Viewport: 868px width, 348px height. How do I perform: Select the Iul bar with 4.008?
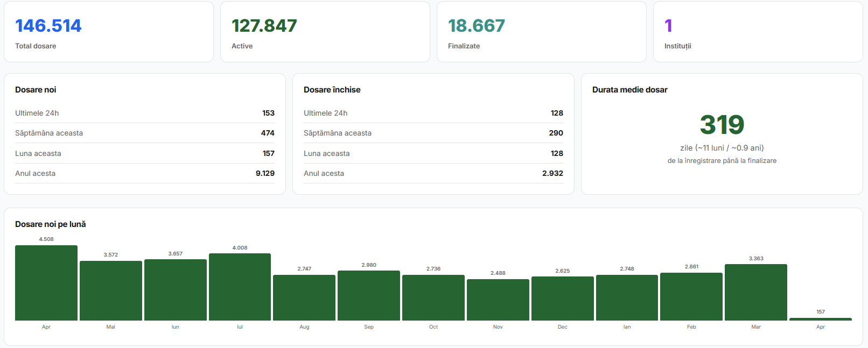(x=240, y=287)
